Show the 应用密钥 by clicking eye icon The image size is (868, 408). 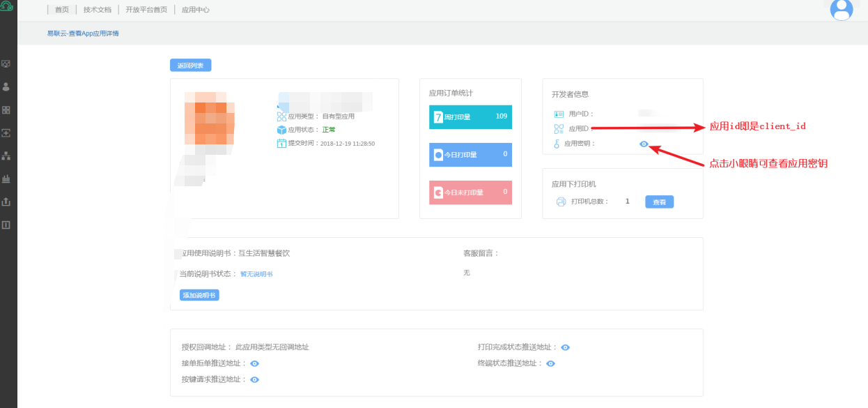coord(644,144)
